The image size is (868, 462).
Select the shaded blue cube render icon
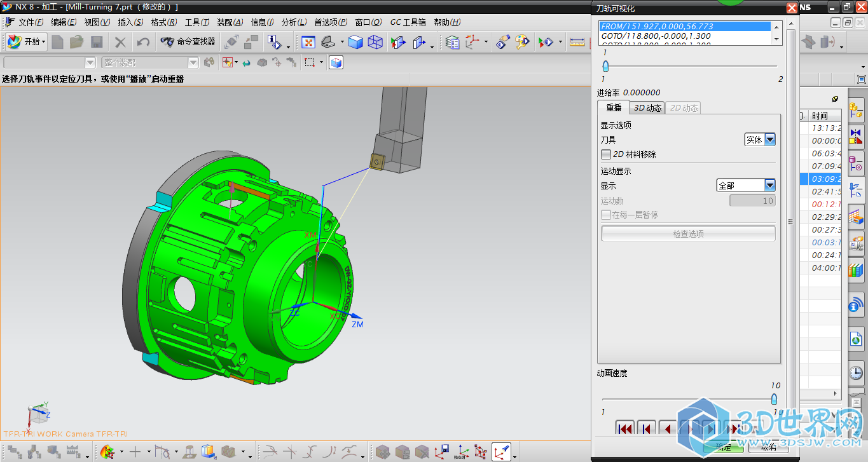tap(355, 43)
